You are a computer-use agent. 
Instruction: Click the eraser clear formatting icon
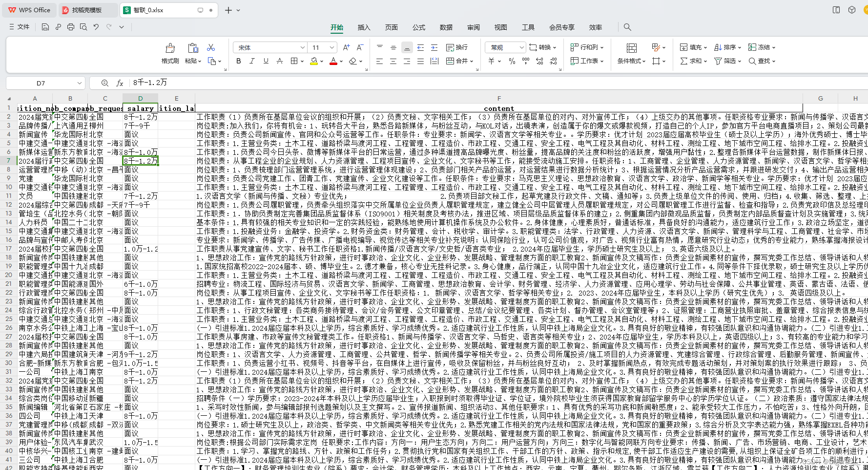pyautogui.click(x=352, y=61)
